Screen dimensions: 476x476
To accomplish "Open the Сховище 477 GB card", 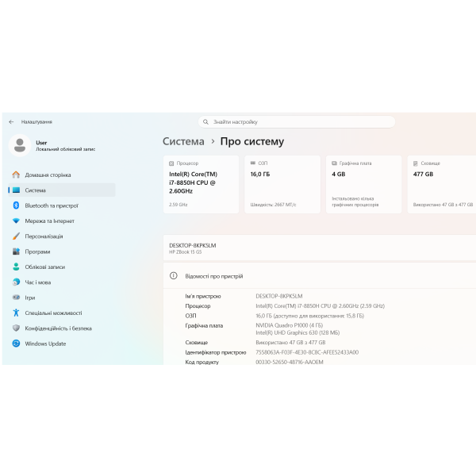I will 441,184.
